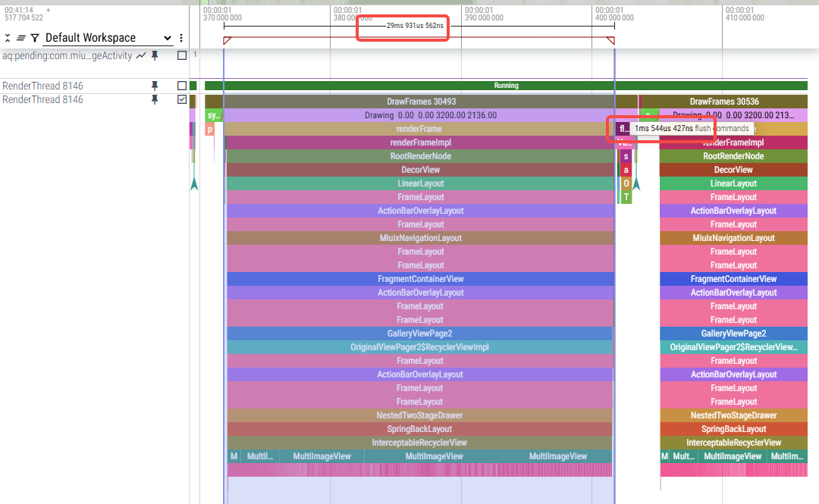The width and height of the screenshot is (819, 504).
Task: Select RootRenderNode slice under DrawFrames 30493
Action: click(x=420, y=155)
